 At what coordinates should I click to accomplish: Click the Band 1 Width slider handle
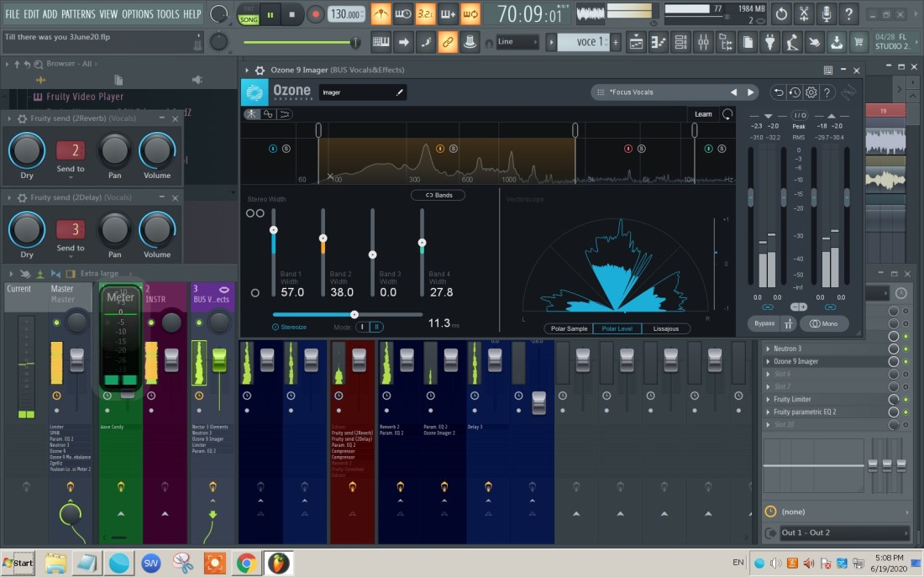[273, 230]
